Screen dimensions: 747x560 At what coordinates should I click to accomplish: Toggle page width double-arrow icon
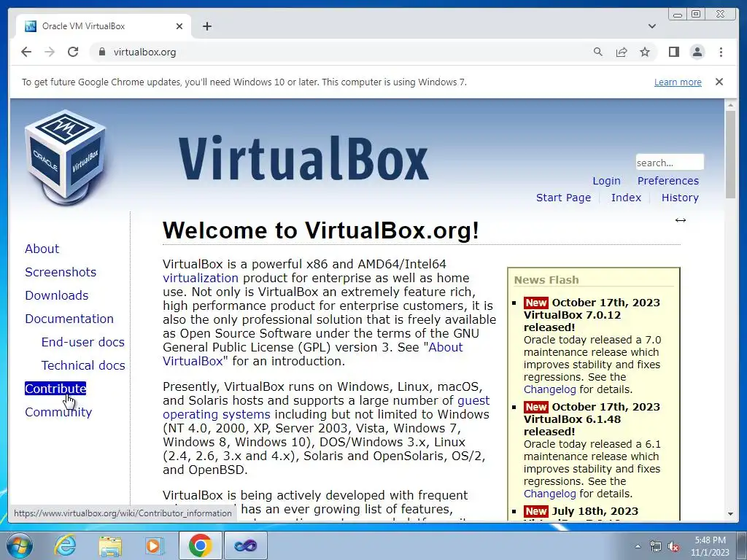point(681,220)
